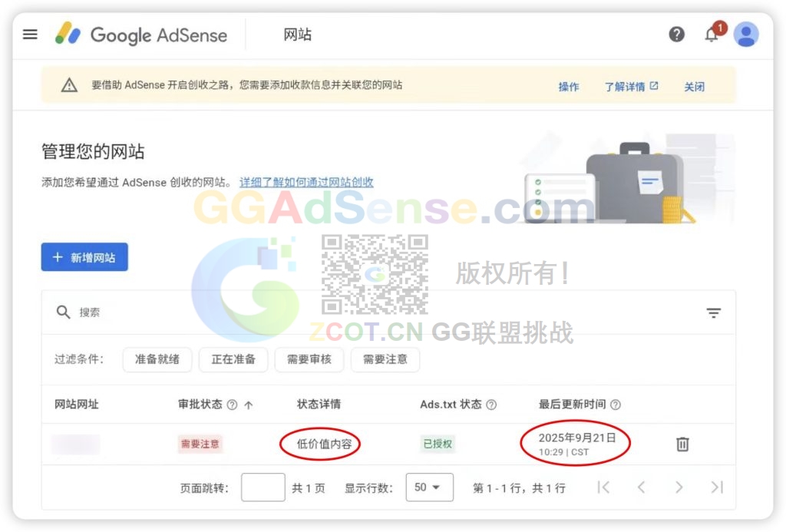Viewport: 786px width, 532px height.
Task: Click the 新增网站 button
Action: click(x=84, y=257)
